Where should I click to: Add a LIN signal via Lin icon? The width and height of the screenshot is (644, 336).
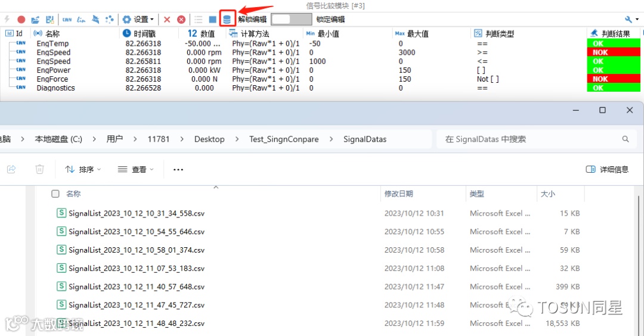pos(81,19)
